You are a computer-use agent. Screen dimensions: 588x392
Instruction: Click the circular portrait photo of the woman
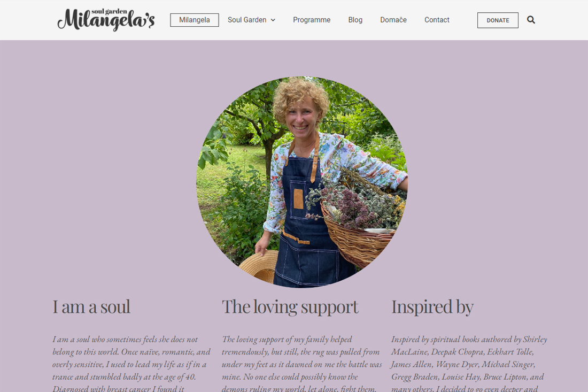[302, 182]
